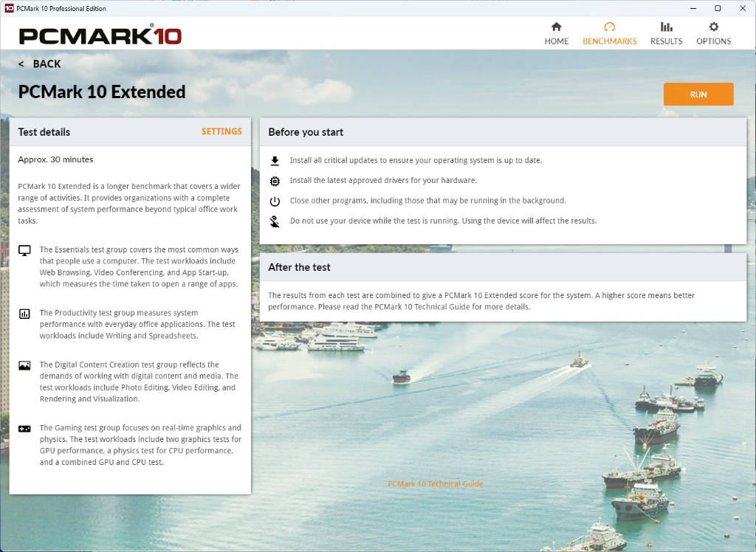The width and height of the screenshot is (756, 552).
Task: Click the Productivity chart icon
Action: point(24,314)
